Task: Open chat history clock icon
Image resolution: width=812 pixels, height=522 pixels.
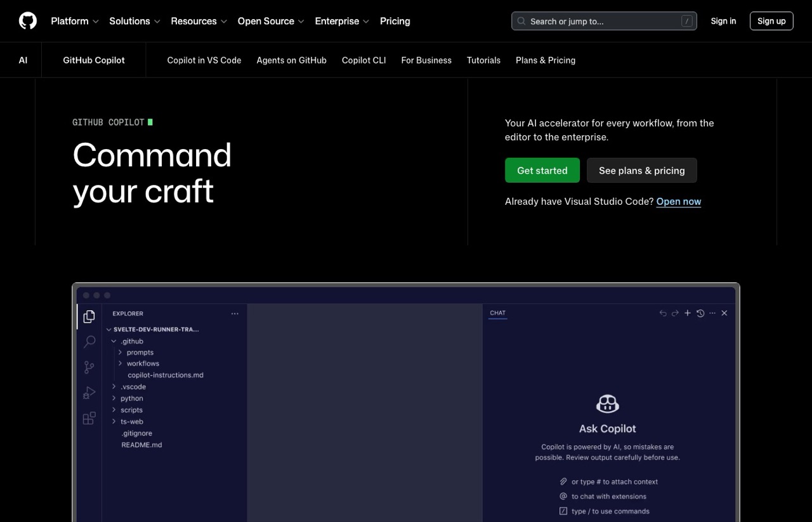Action: [x=700, y=313]
